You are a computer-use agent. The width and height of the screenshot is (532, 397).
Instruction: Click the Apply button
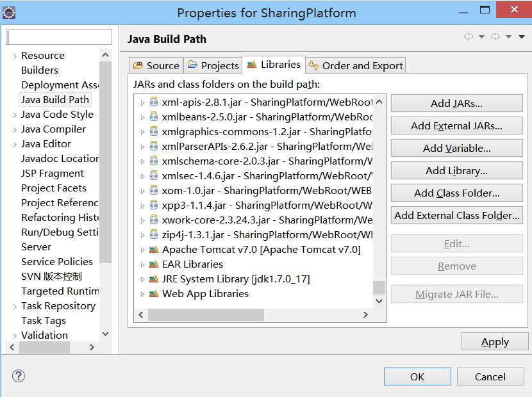click(495, 342)
